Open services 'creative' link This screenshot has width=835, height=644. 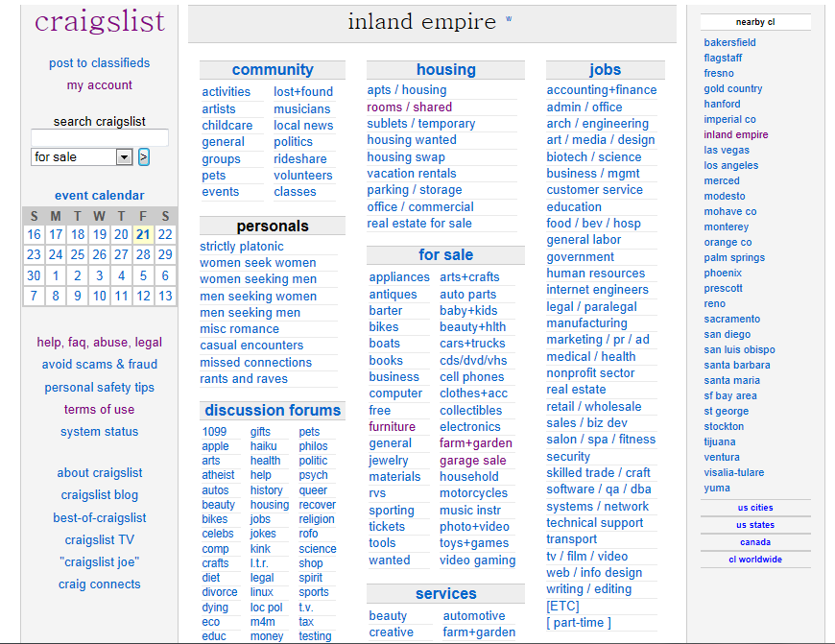(392, 632)
